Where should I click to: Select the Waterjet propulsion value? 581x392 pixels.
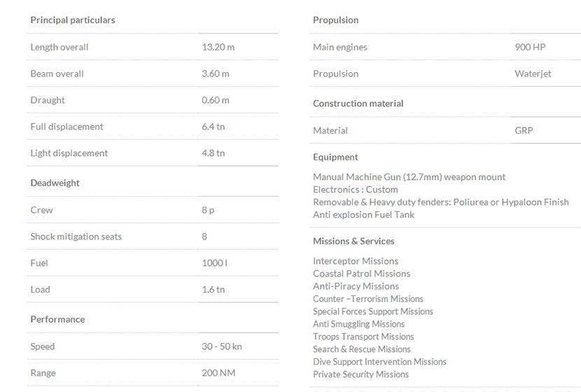[x=533, y=74]
